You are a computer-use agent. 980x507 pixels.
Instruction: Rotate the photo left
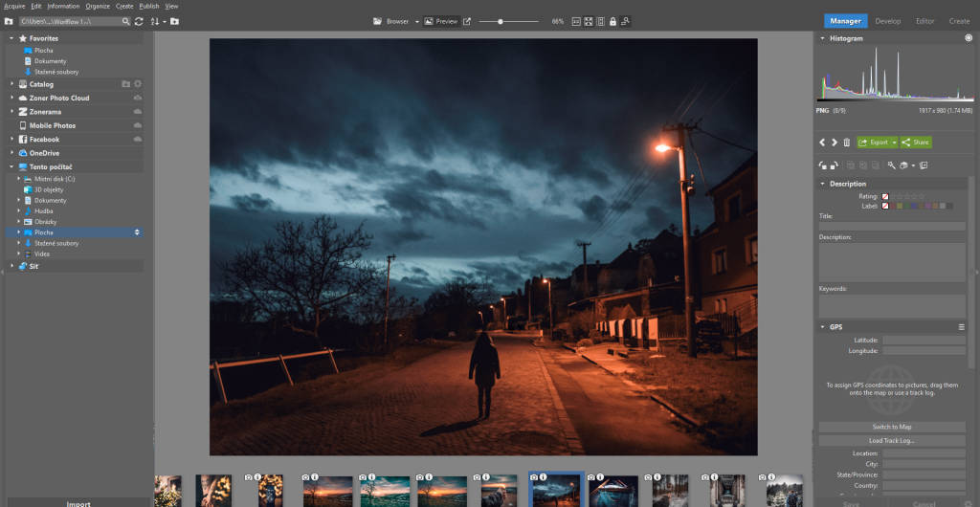point(822,165)
